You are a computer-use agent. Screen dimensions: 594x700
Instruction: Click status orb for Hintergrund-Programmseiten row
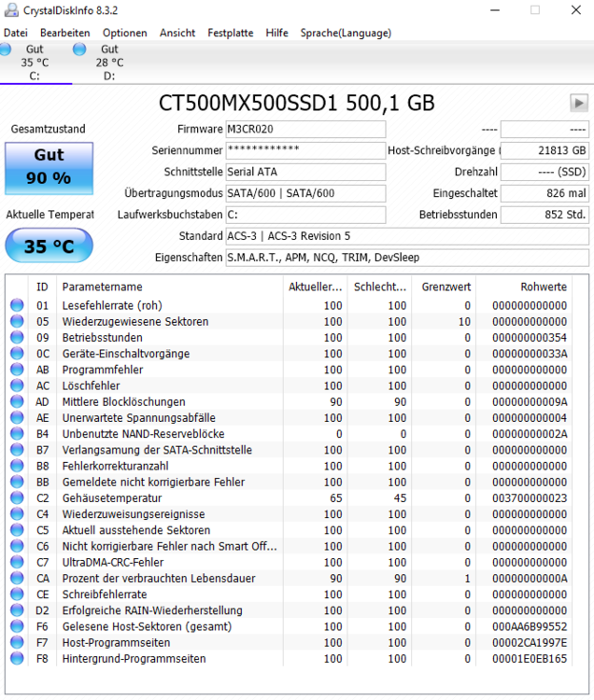point(17,659)
